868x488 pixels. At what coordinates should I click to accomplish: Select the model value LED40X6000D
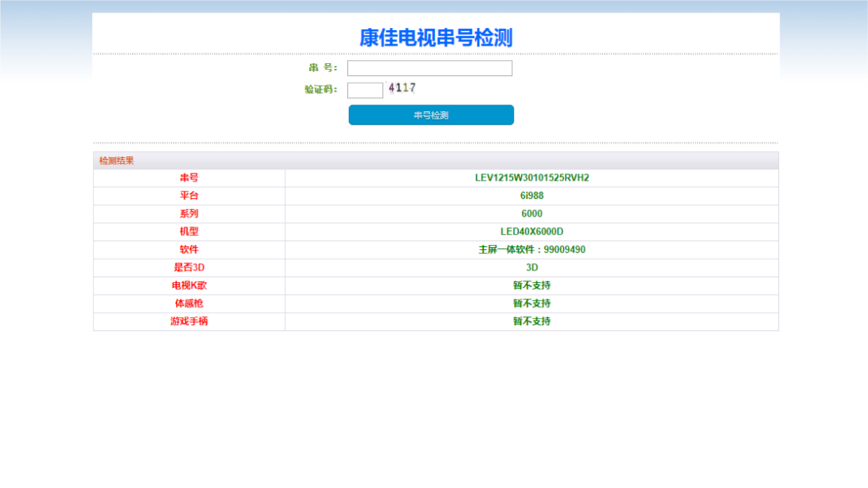tap(532, 232)
